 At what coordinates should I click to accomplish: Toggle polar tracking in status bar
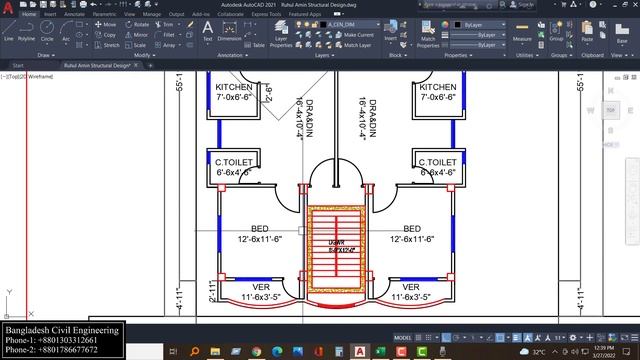pos(456,338)
